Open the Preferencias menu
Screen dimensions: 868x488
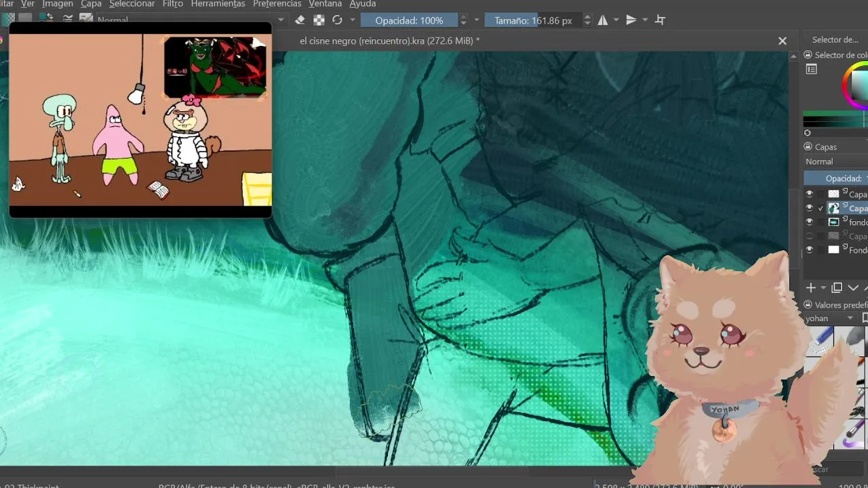(x=277, y=4)
